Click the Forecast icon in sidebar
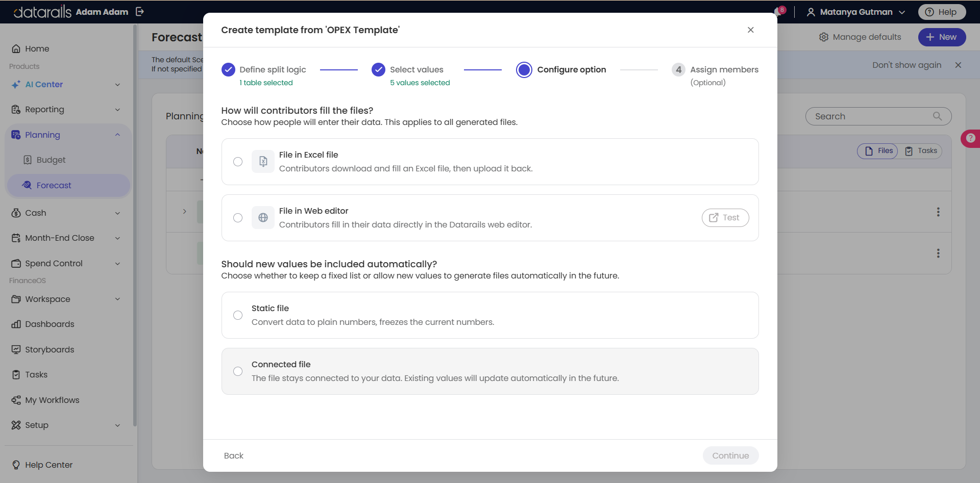The image size is (980, 483). [27, 185]
